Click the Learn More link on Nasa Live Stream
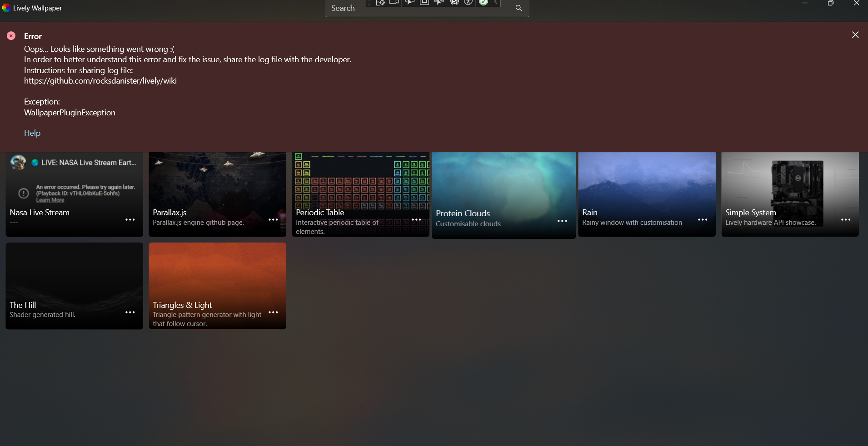Screen dimensions: 868x446 click(50, 200)
